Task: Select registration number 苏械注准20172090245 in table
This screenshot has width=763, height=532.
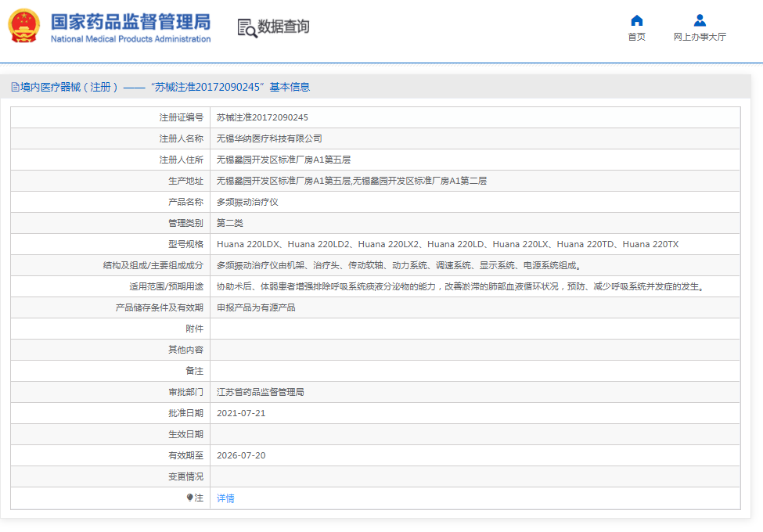Action: [262, 117]
